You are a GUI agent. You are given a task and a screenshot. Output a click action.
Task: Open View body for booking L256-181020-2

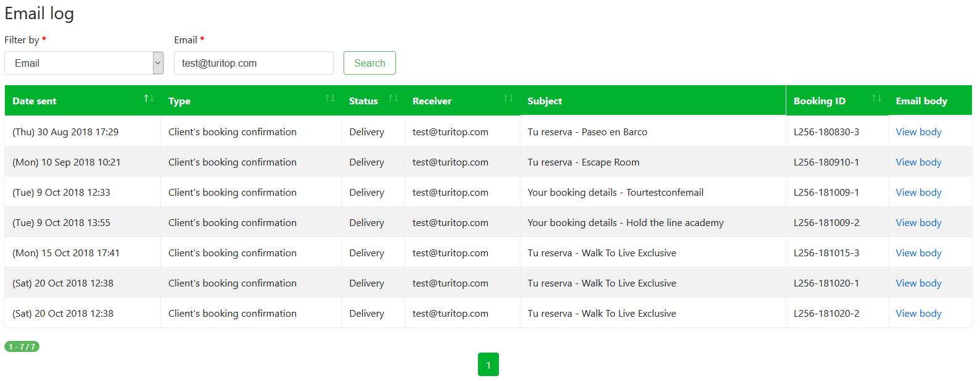tap(918, 314)
